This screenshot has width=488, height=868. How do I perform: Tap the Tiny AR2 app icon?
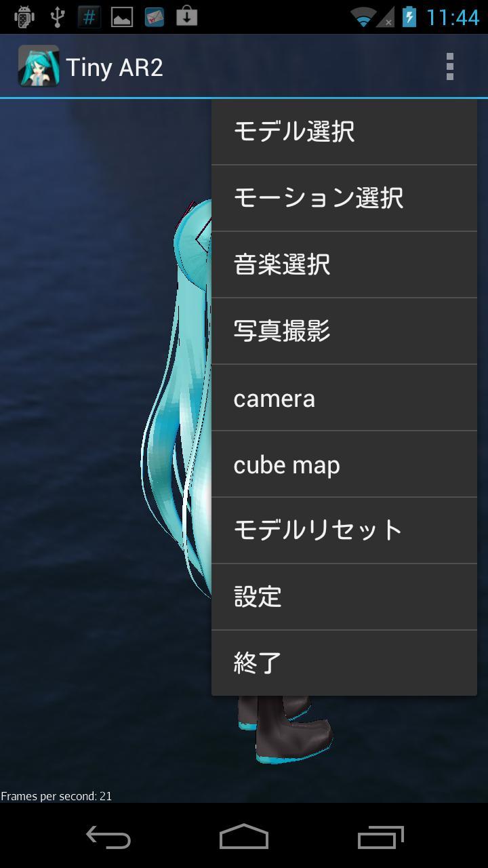[39, 66]
